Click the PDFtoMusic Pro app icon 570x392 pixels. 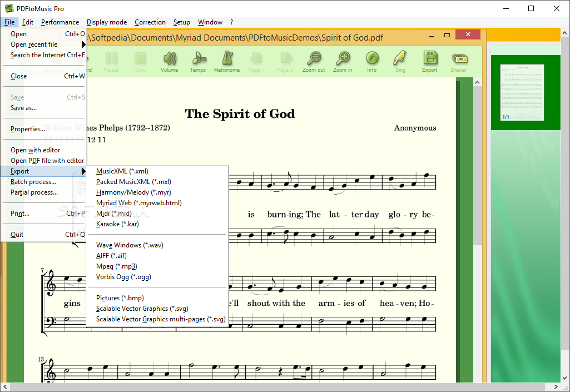click(9, 8)
